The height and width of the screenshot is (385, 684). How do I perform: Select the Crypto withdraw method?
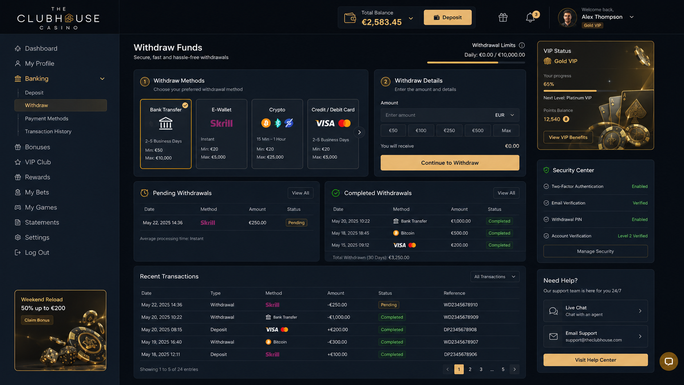click(x=277, y=134)
